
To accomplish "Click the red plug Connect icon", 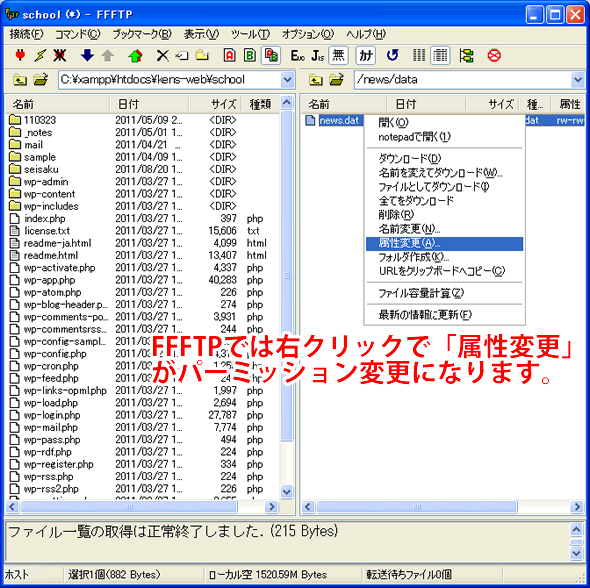I will coord(20,56).
